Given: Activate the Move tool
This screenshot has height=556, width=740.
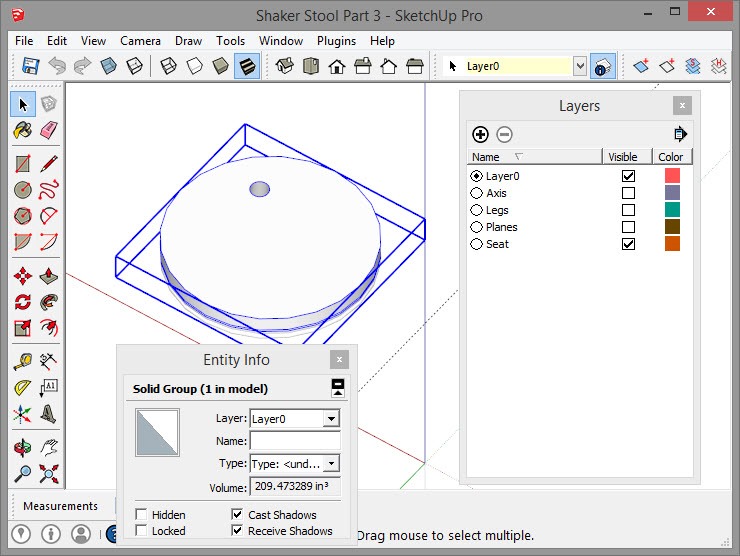Looking at the screenshot, I should 22,276.
